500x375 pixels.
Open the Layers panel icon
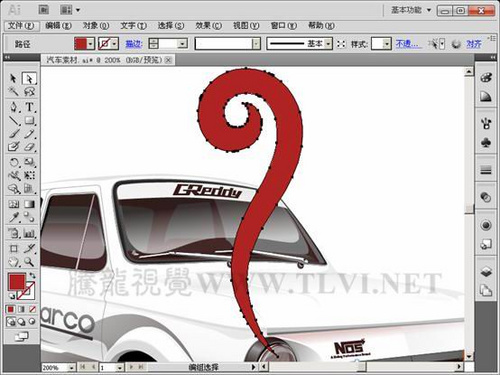pyautogui.click(x=486, y=272)
